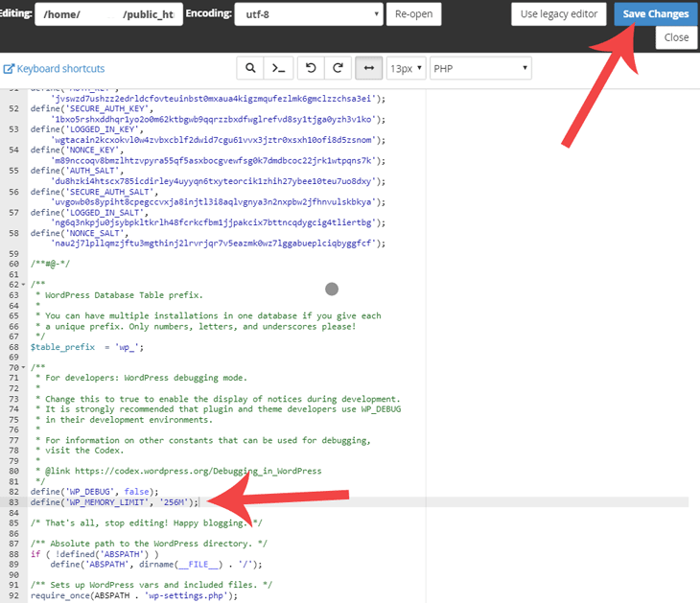
Task: Open the PHP language mode dropdown
Action: [x=480, y=68]
